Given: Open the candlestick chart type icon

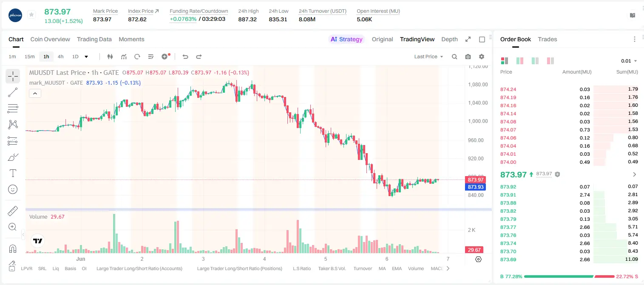Looking at the screenshot, I should pyautogui.click(x=111, y=57).
